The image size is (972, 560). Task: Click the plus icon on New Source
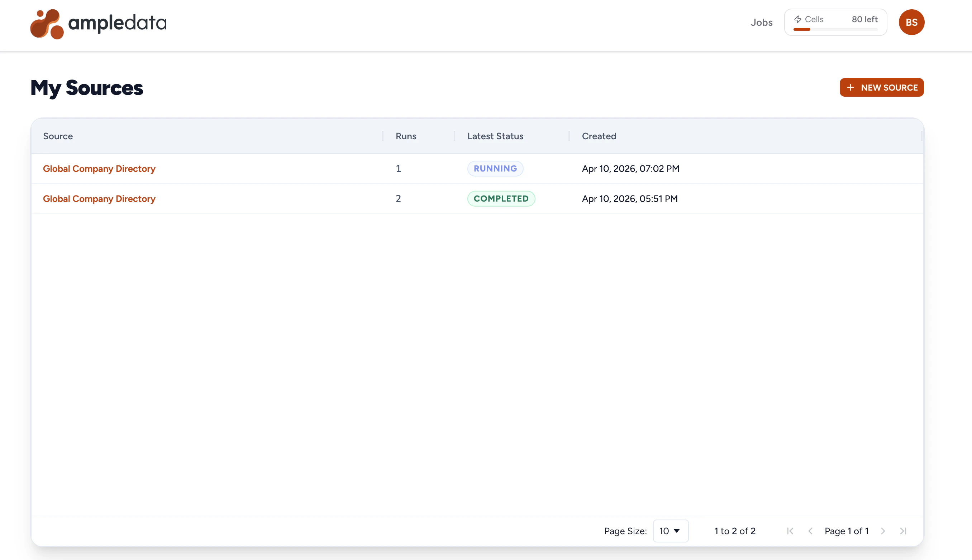(850, 87)
